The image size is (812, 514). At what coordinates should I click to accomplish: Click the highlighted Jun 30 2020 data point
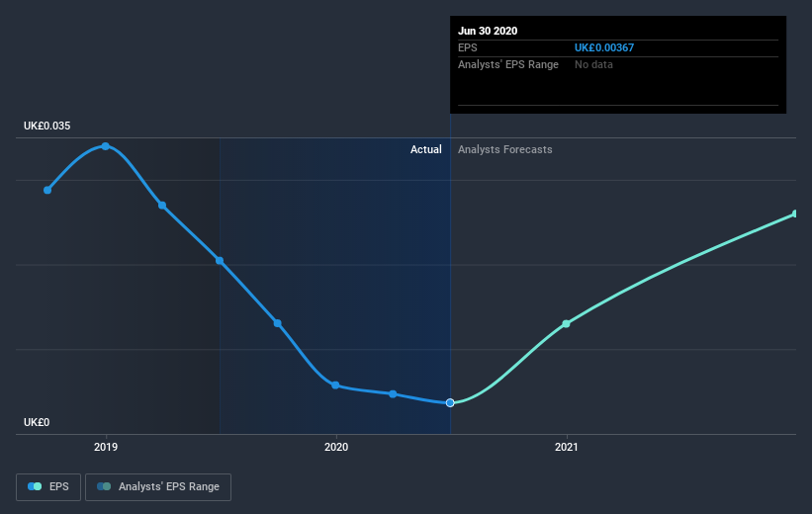450,402
